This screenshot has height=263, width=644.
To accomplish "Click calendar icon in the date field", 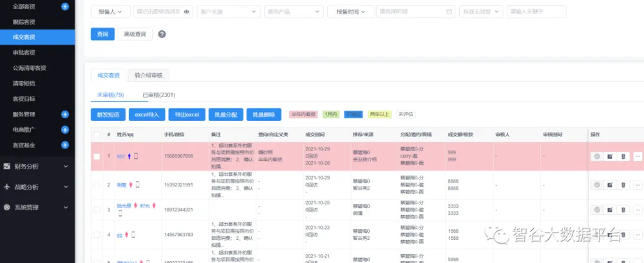I will click(x=449, y=12).
